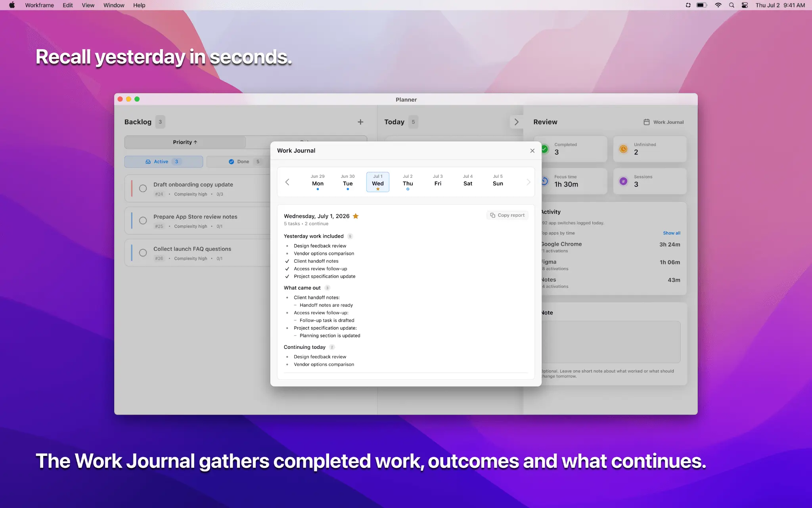812x508 pixels.
Task: Click the Yesterday work included heading
Action: tap(314, 236)
